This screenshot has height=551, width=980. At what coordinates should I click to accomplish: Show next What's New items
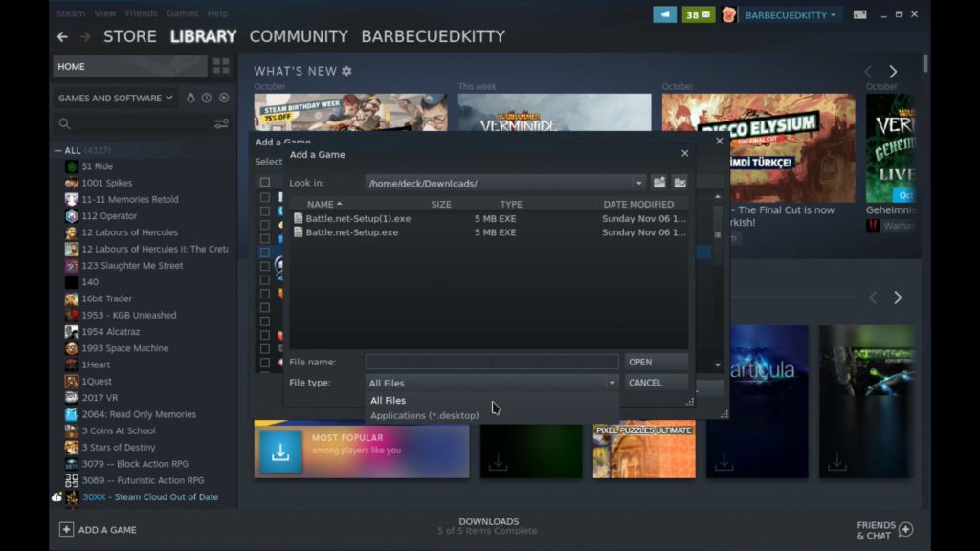tap(893, 72)
